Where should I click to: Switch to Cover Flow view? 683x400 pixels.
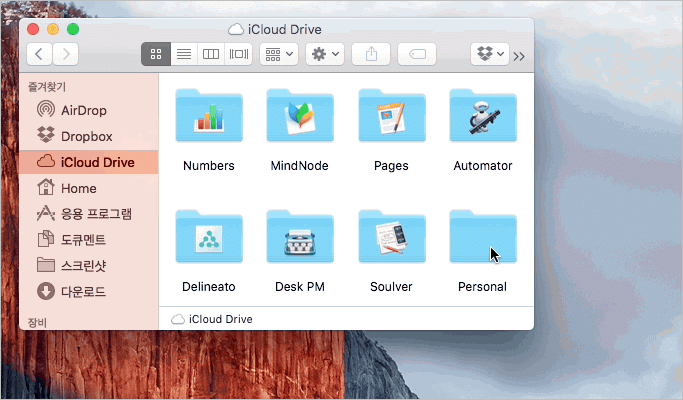[239, 54]
